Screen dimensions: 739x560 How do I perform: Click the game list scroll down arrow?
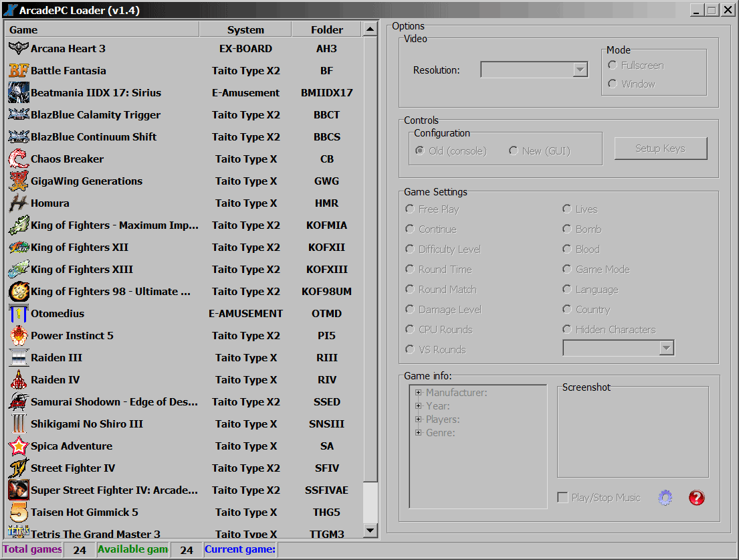click(x=370, y=531)
